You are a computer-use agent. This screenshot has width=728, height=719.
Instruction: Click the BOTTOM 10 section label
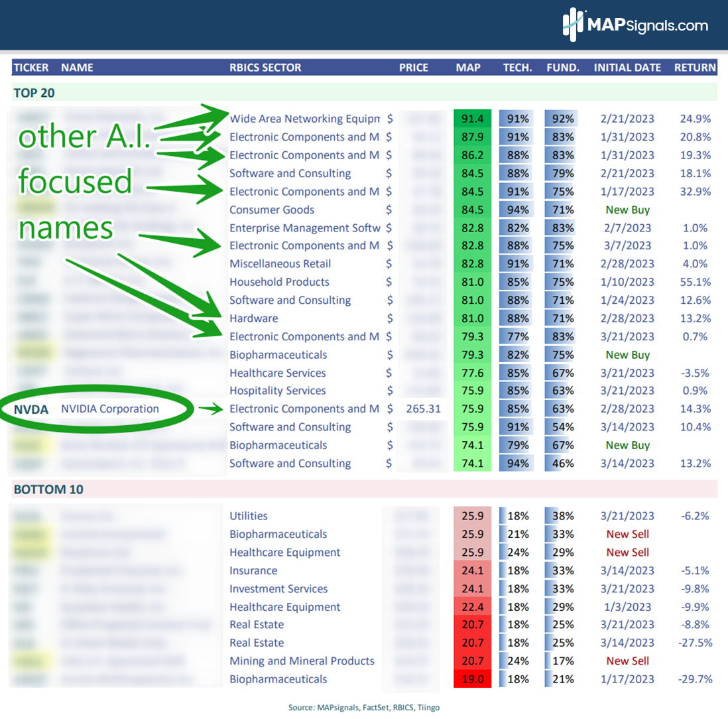pyautogui.click(x=48, y=490)
